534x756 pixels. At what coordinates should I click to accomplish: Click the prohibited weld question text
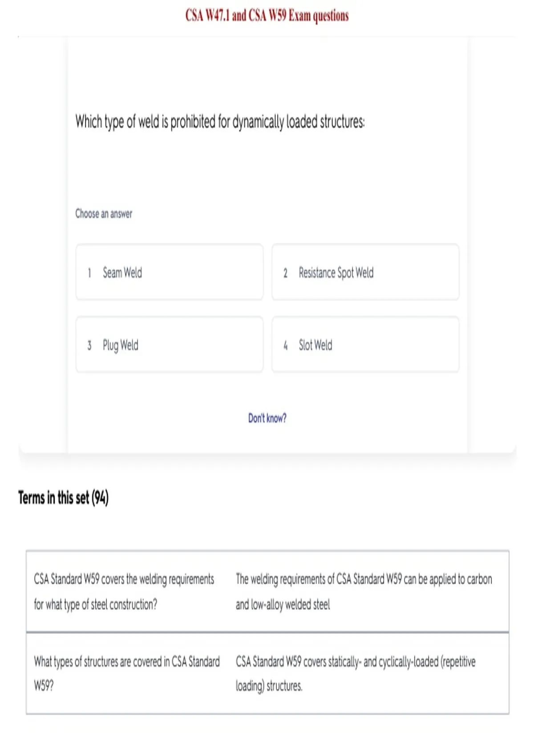tap(220, 121)
